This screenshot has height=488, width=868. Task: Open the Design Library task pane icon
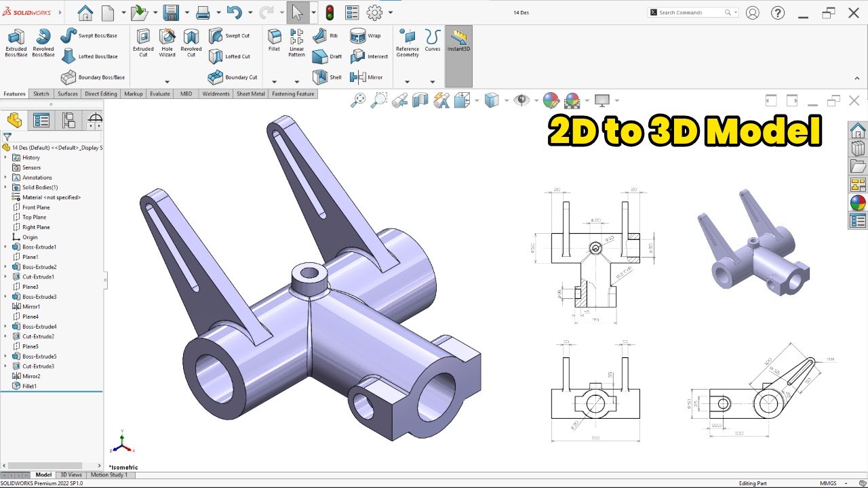click(x=858, y=148)
